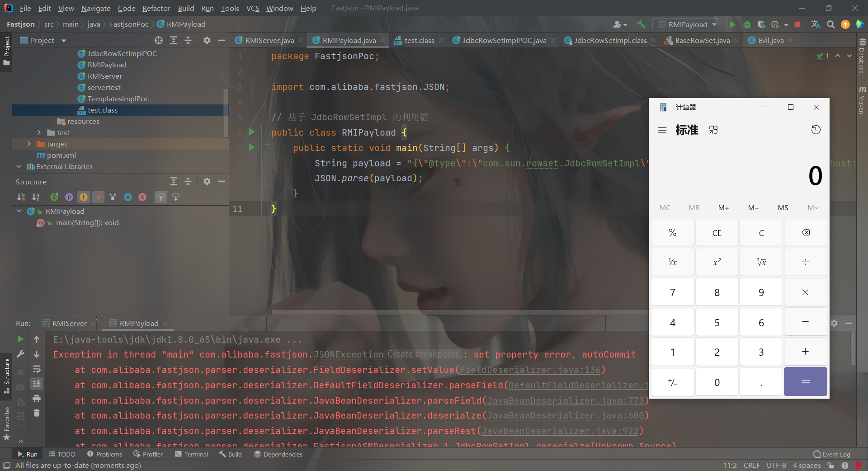Image resolution: width=868 pixels, height=471 pixels.
Task: Open Project view mode dropdown
Action: point(64,41)
